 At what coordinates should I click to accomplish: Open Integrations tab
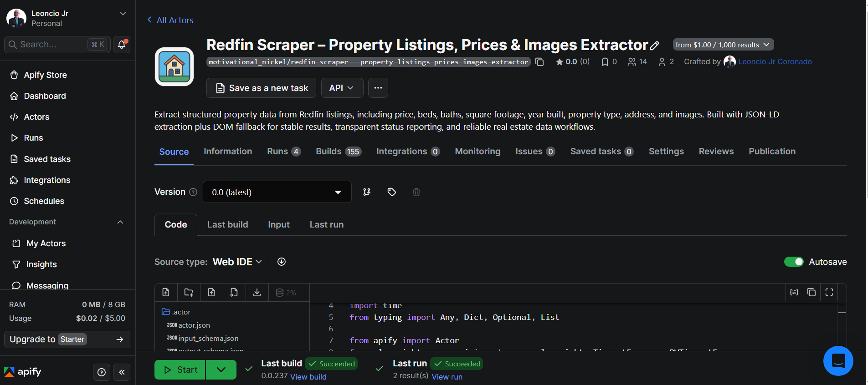click(408, 152)
